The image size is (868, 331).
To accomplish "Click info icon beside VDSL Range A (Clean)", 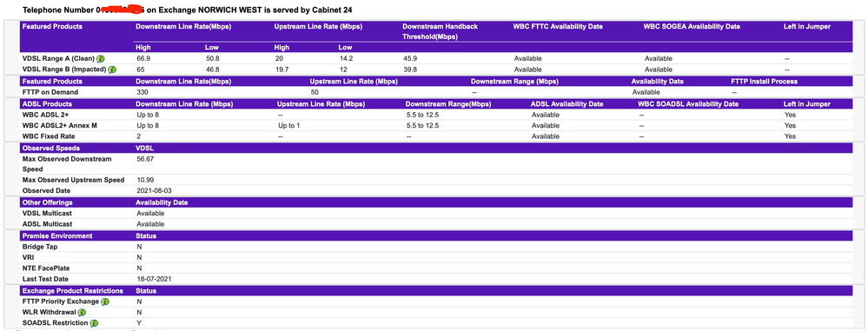I will tap(100, 59).
